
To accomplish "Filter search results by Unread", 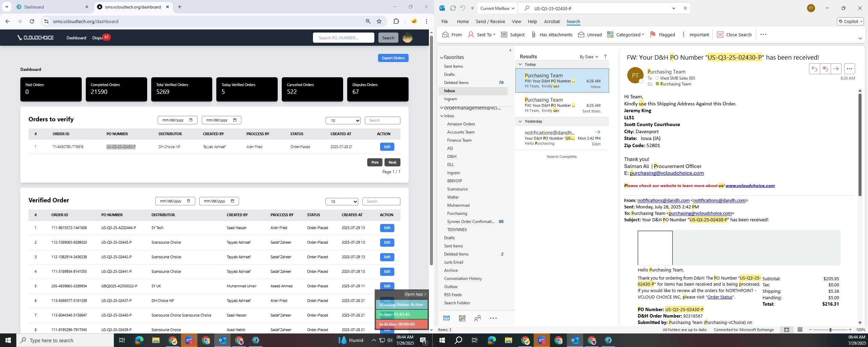I will click(590, 35).
